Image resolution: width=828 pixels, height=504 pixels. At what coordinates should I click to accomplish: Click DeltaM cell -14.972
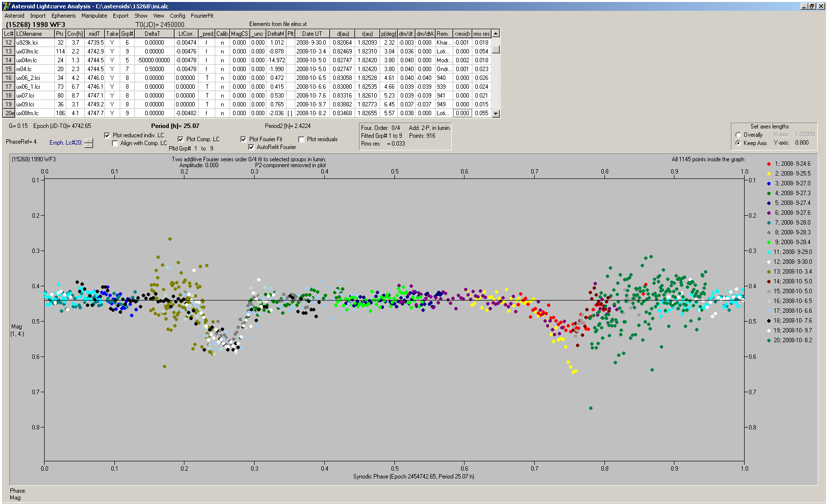[x=276, y=60]
